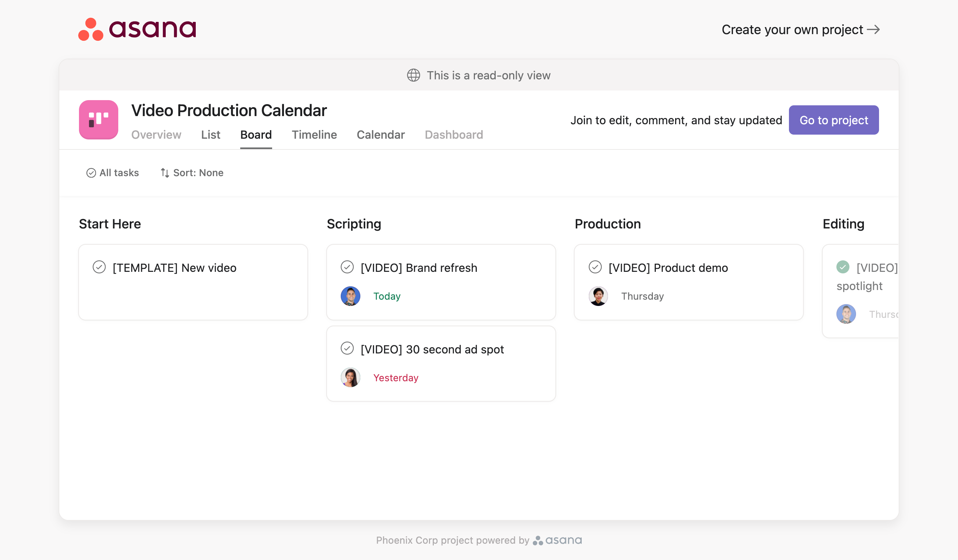
Task: Toggle Product demo completion checkmark
Action: [x=595, y=267]
